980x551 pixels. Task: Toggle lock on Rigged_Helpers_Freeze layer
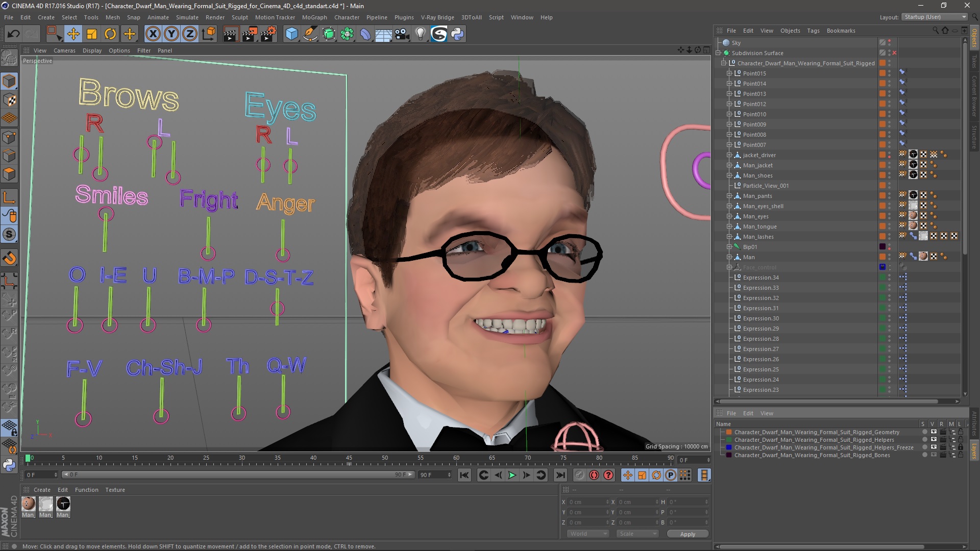click(960, 447)
